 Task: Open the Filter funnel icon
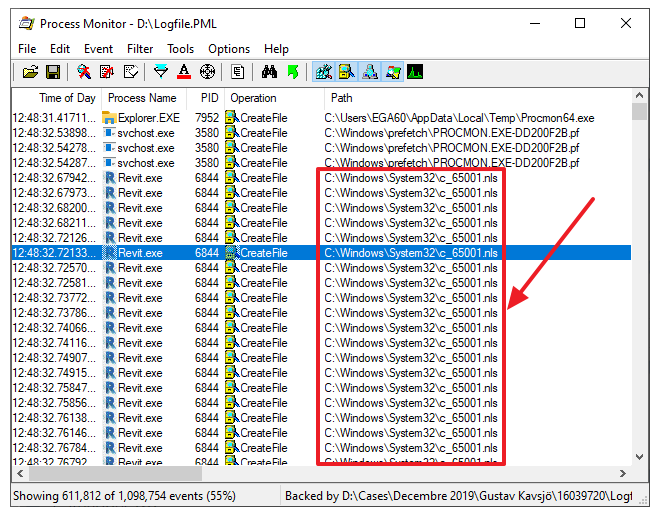point(161,72)
